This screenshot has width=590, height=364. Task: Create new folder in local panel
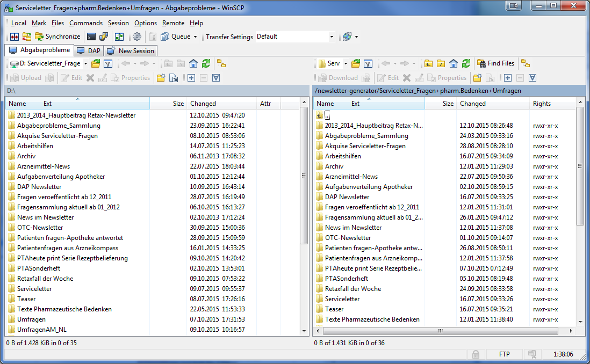(161, 78)
